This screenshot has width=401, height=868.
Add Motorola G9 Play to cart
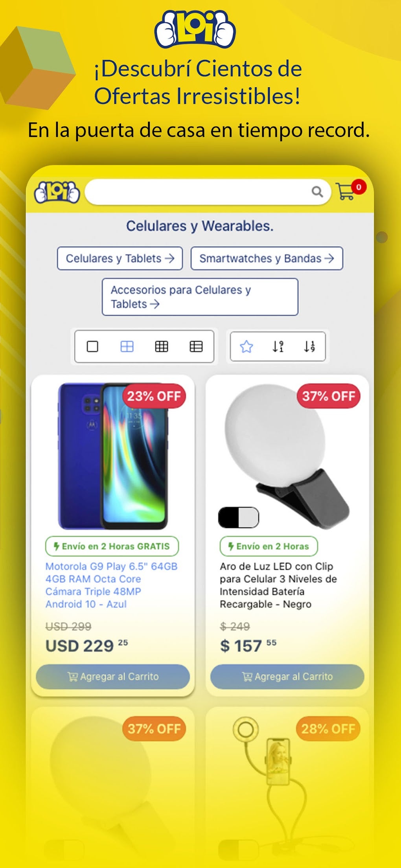coord(113,677)
